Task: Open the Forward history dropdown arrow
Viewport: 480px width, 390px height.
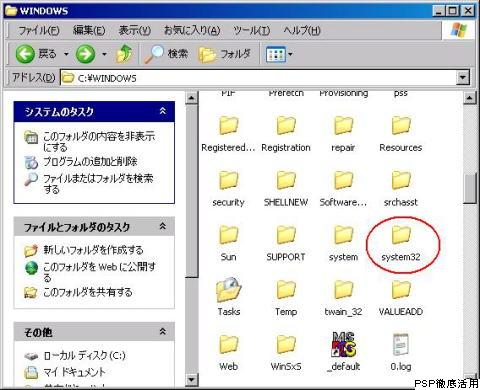Action: [x=104, y=54]
